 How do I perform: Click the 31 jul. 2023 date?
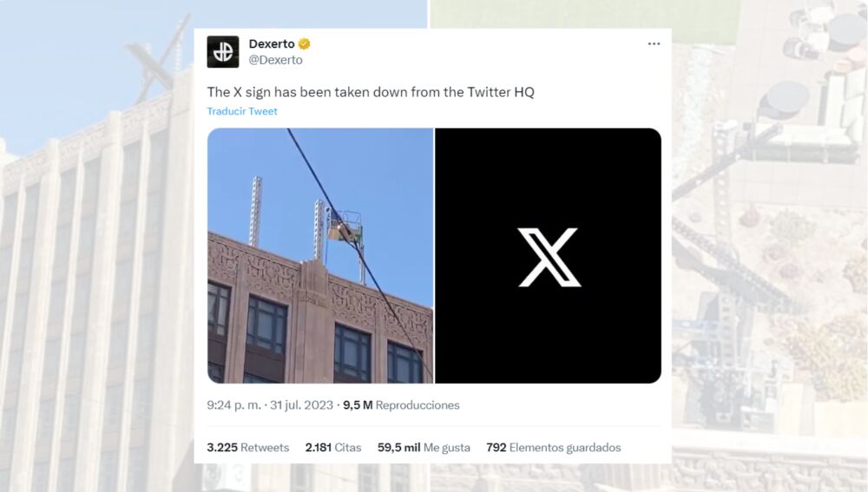(x=302, y=405)
